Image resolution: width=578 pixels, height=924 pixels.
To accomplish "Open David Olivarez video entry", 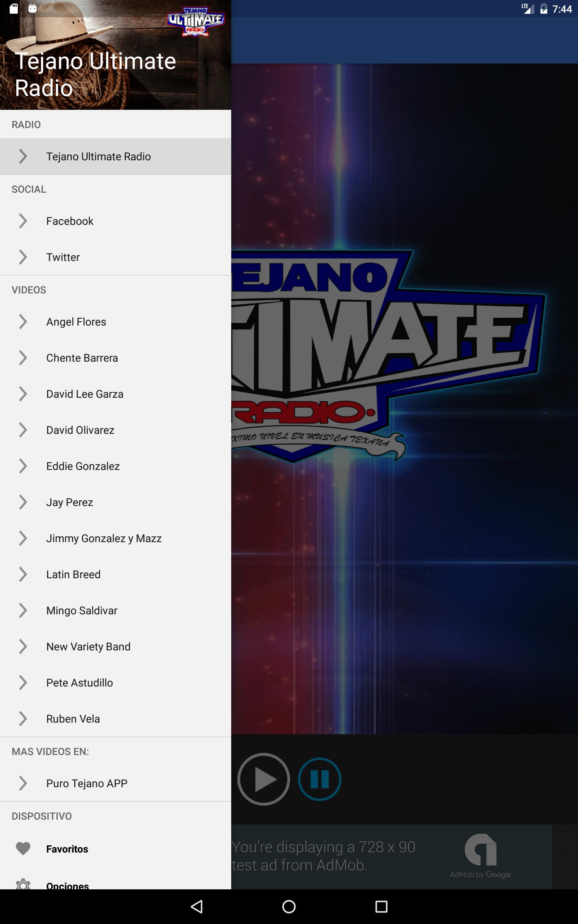I will (116, 430).
